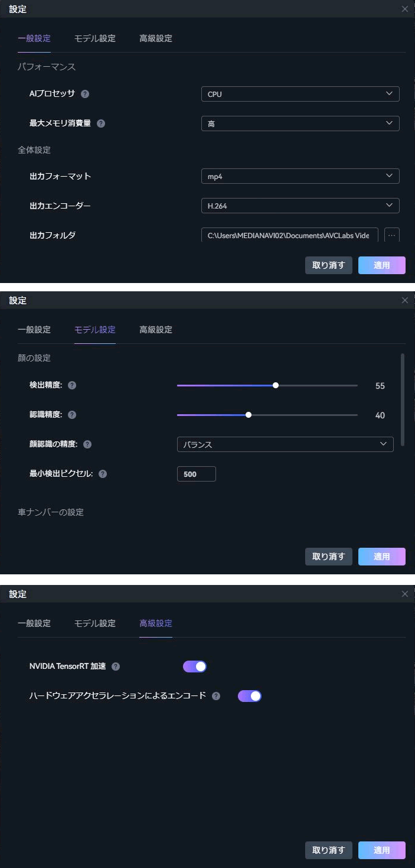
Task: Expand the 出力エンコーダー dropdown showing H.264
Action: pyautogui.click(x=300, y=206)
